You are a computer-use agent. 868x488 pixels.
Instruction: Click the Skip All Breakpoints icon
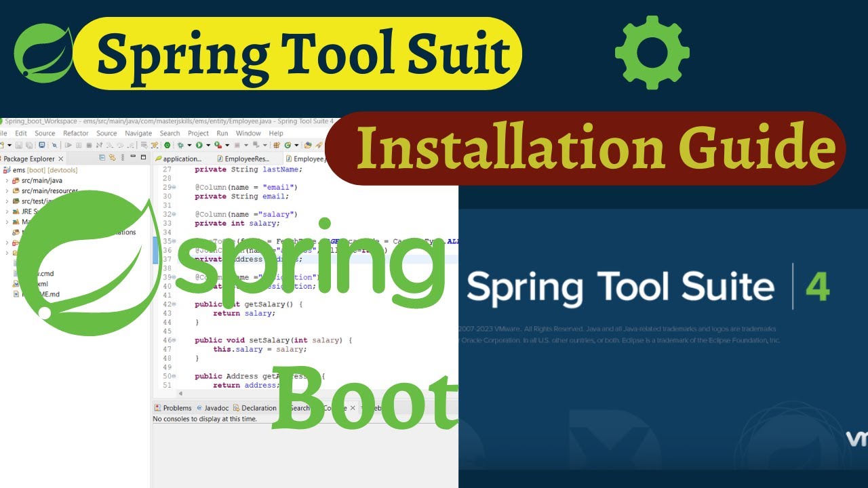coord(54,145)
